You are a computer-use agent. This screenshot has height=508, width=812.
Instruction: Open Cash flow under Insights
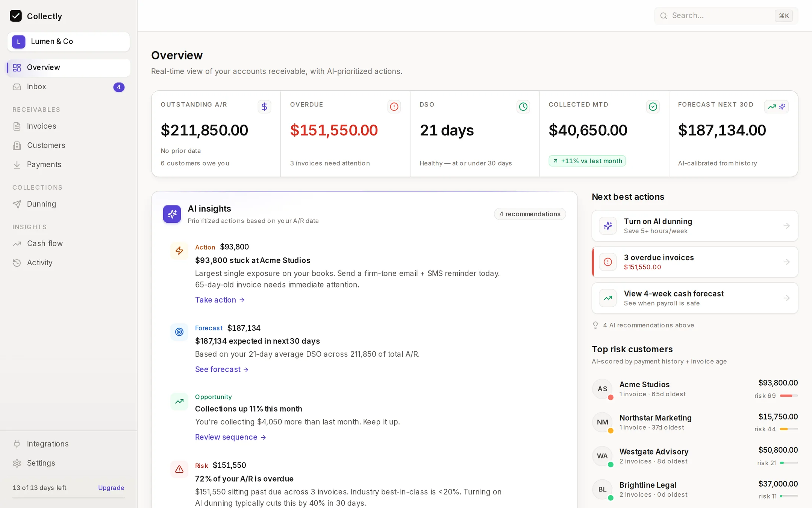[68, 244]
